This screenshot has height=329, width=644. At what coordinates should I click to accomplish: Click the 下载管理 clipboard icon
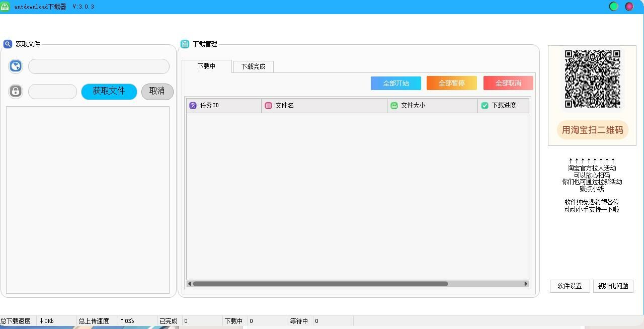[185, 44]
